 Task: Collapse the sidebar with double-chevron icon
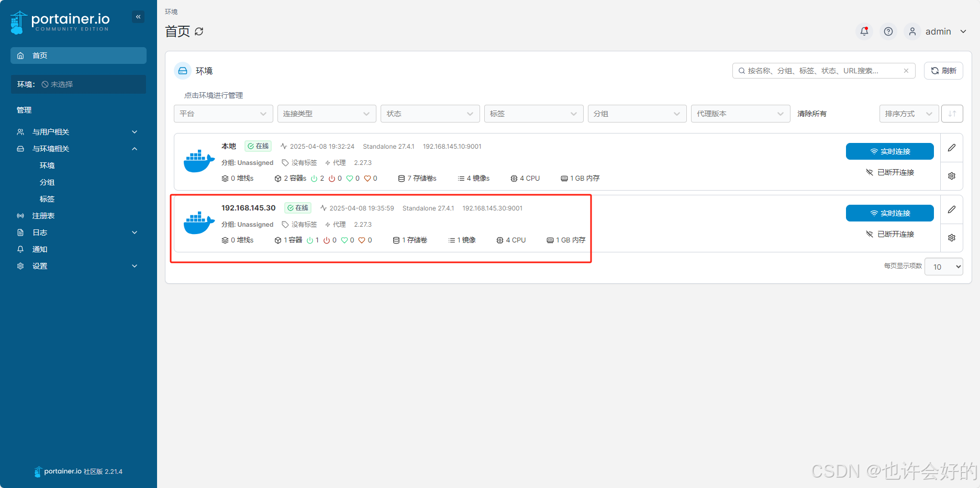pyautogui.click(x=138, y=17)
